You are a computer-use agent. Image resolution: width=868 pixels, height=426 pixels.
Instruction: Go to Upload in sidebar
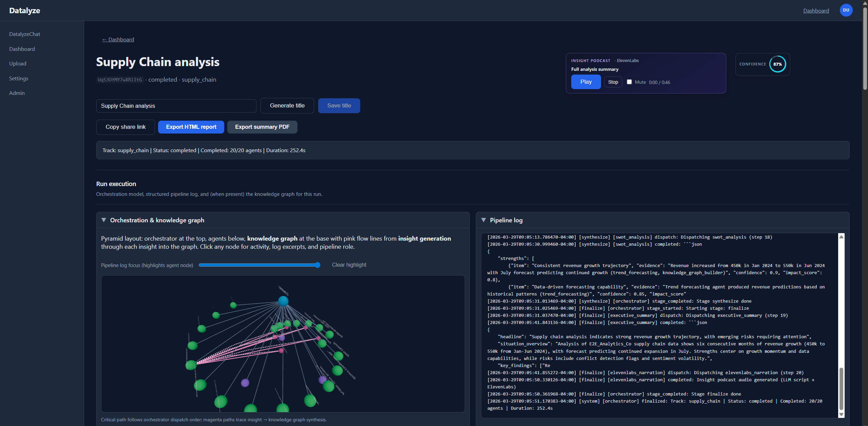coord(18,64)
